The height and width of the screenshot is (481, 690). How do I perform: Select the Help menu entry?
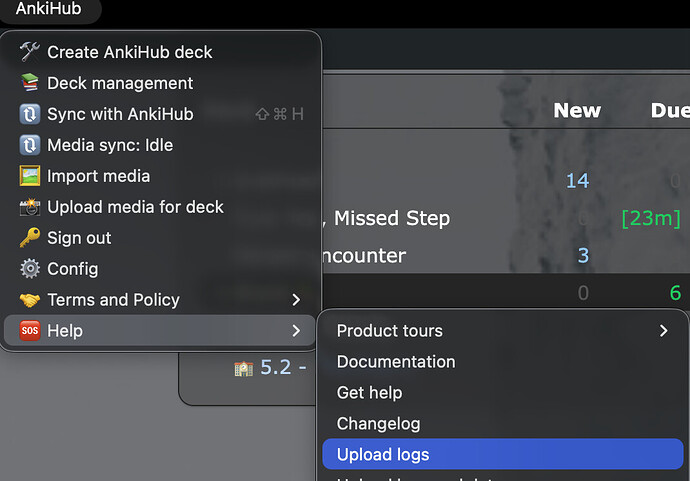159,330
